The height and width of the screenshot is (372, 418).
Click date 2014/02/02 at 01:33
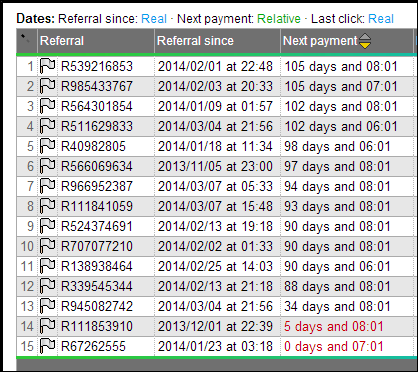coord(215,246)
